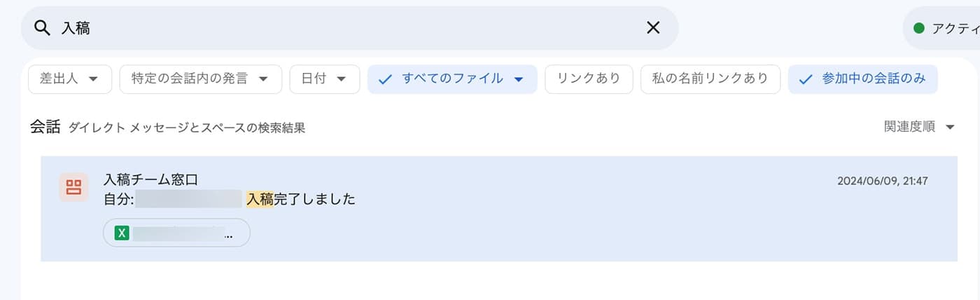
Task: Click the アクティブ status button
Action: click(x=941, y=29)
